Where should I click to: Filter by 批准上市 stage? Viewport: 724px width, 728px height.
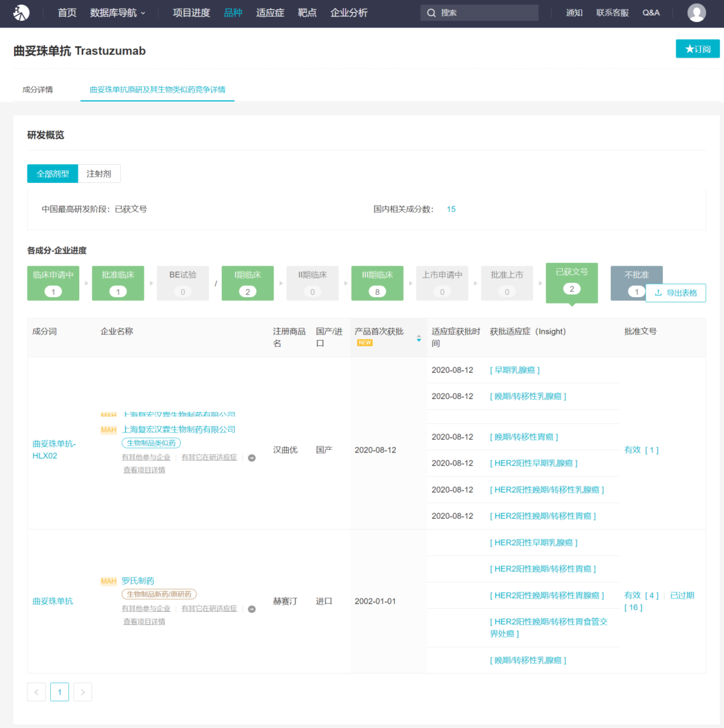coord(507,283)
